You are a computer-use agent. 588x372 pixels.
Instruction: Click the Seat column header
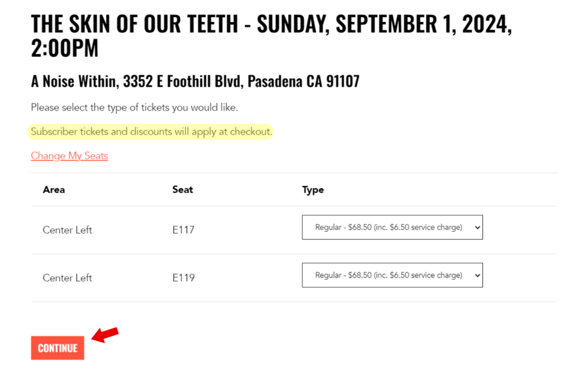pyautogui.click(x=183, y=190)
